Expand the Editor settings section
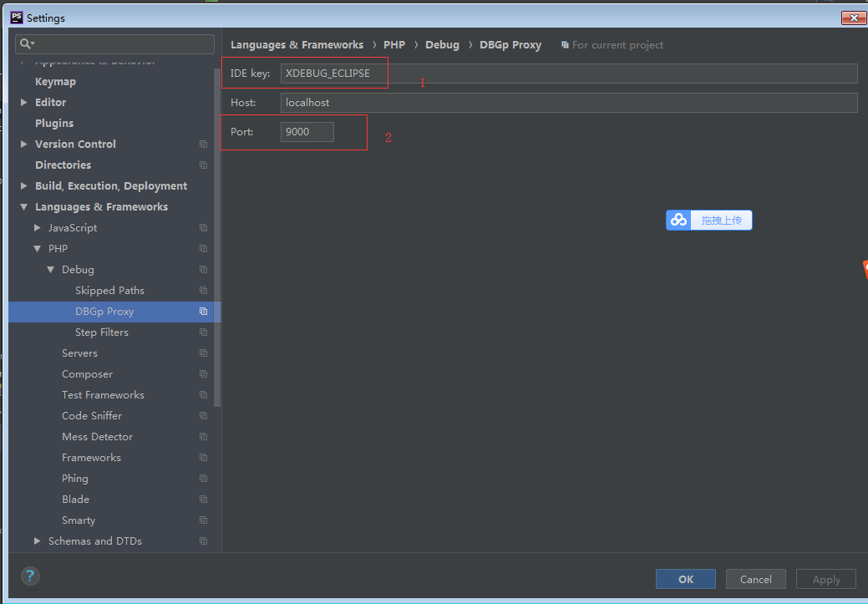The width and height of the screenshot is (868, 604). pyautogui.click(x=24, y=103)
